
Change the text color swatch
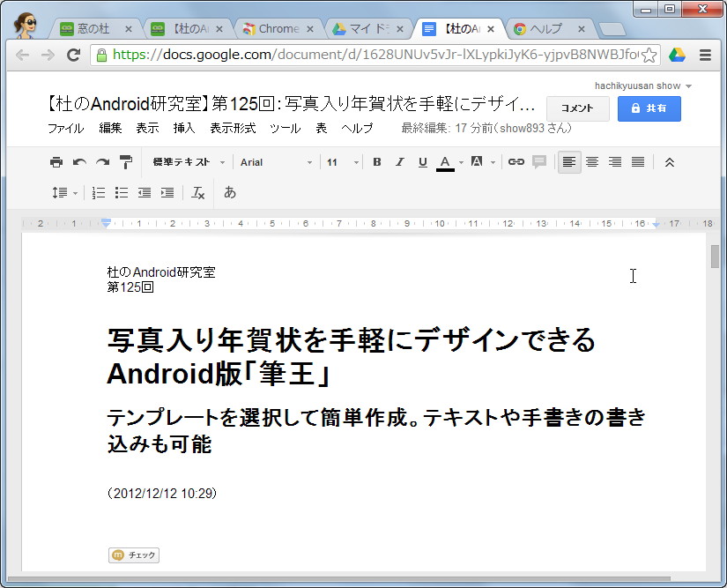pyautogui.click(x=445, y=162)
